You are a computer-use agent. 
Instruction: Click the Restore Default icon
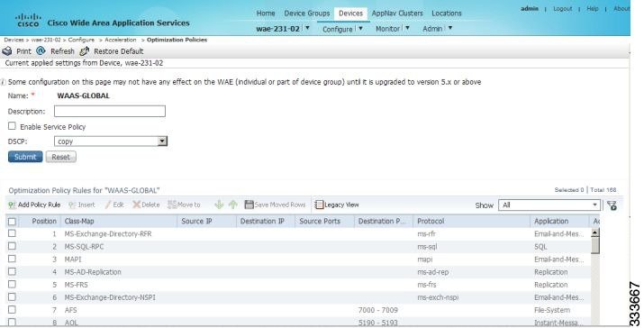(x=84, y=51)
